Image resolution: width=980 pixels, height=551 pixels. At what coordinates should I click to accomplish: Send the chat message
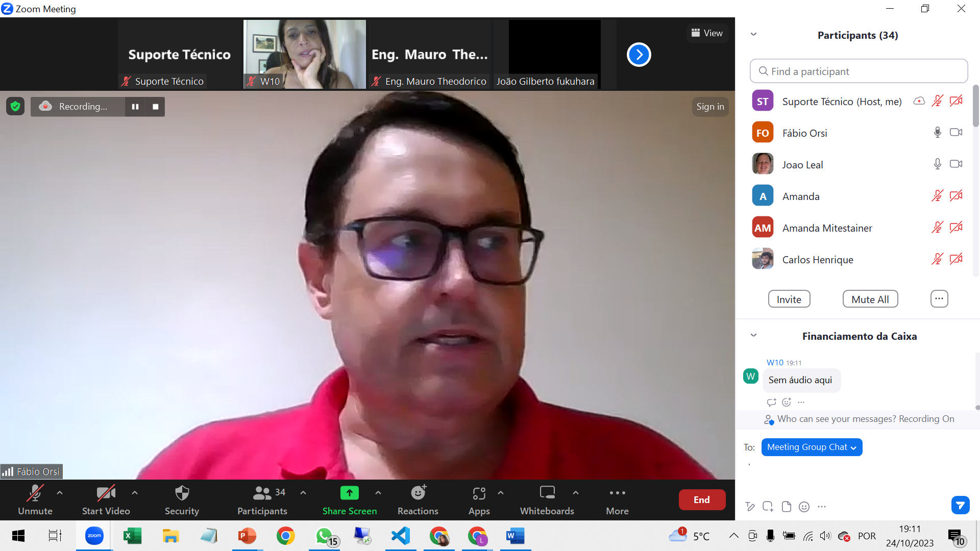(960, 505)
